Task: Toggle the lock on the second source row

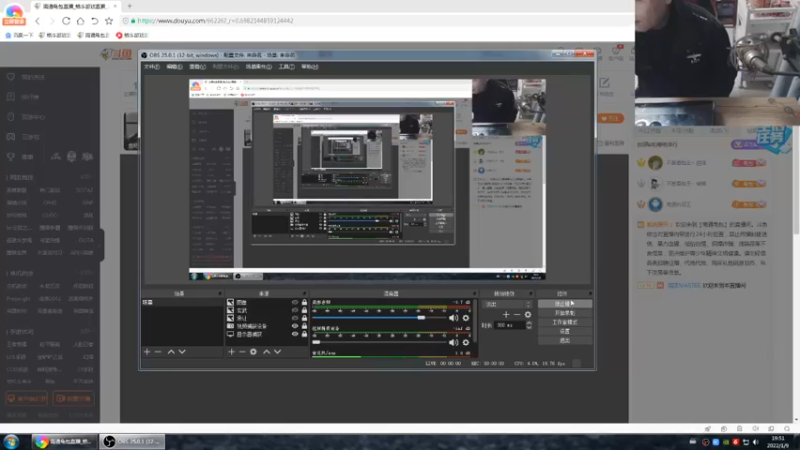Action: pos(305,310)
